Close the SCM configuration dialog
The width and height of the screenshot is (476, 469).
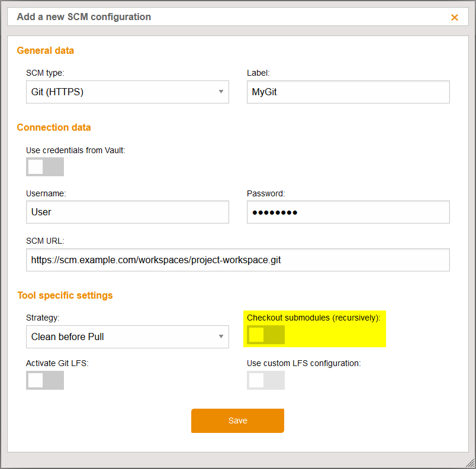(x=455, y=17)
